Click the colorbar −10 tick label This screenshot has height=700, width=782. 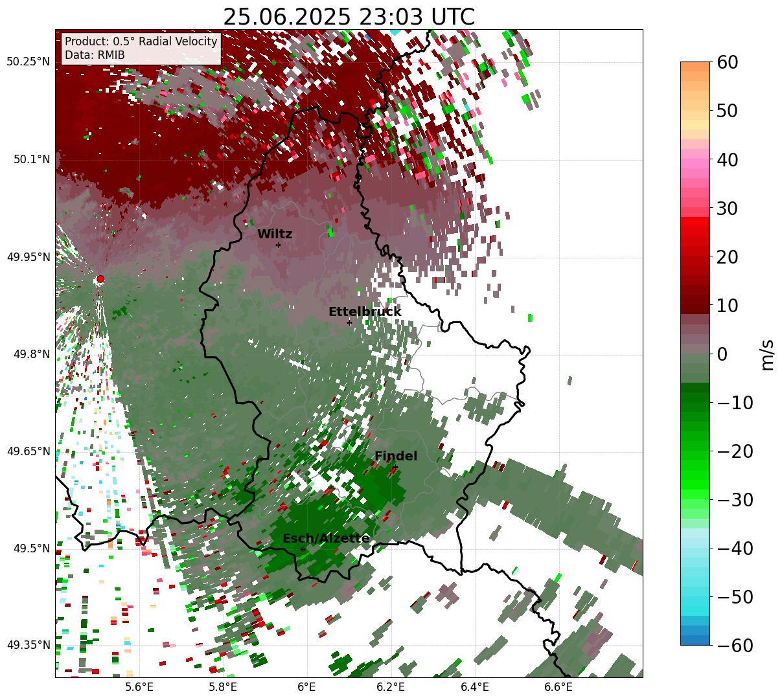pos(735,403)
